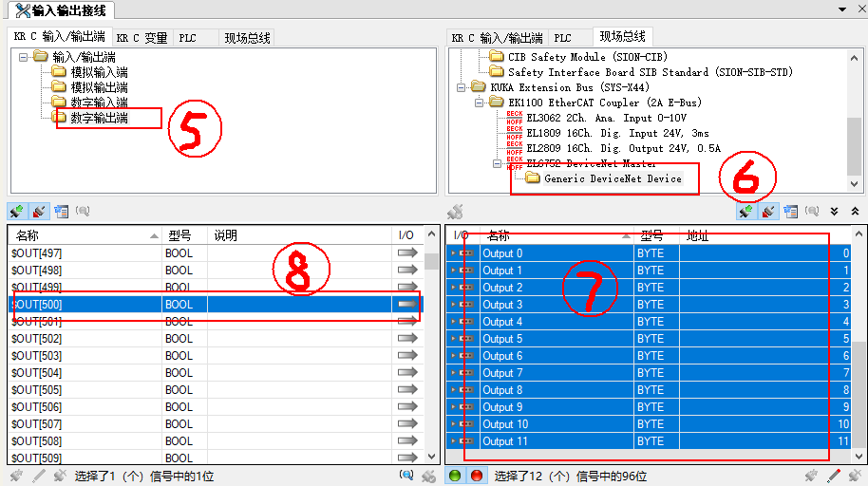Click right panel connected-signals filter icon
Viewport: 868px width, 486px height.
[745, 211]
